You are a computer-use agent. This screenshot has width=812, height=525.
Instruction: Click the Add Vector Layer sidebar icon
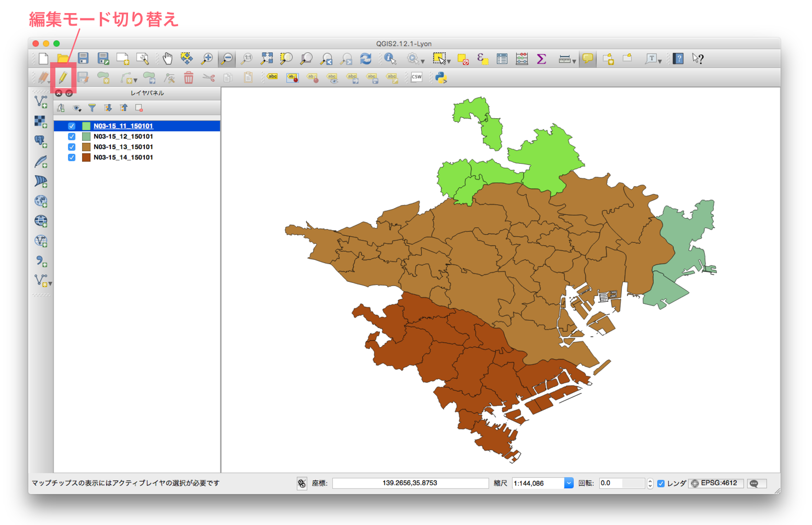41,101
